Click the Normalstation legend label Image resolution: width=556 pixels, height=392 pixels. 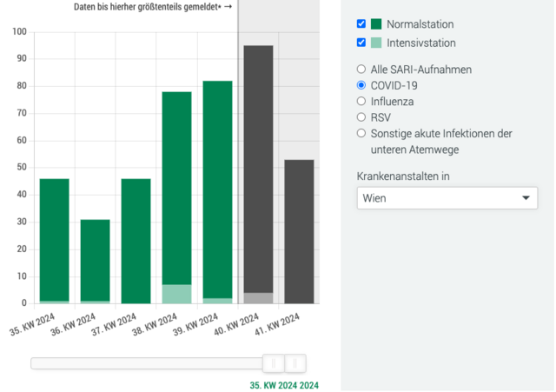420,24
